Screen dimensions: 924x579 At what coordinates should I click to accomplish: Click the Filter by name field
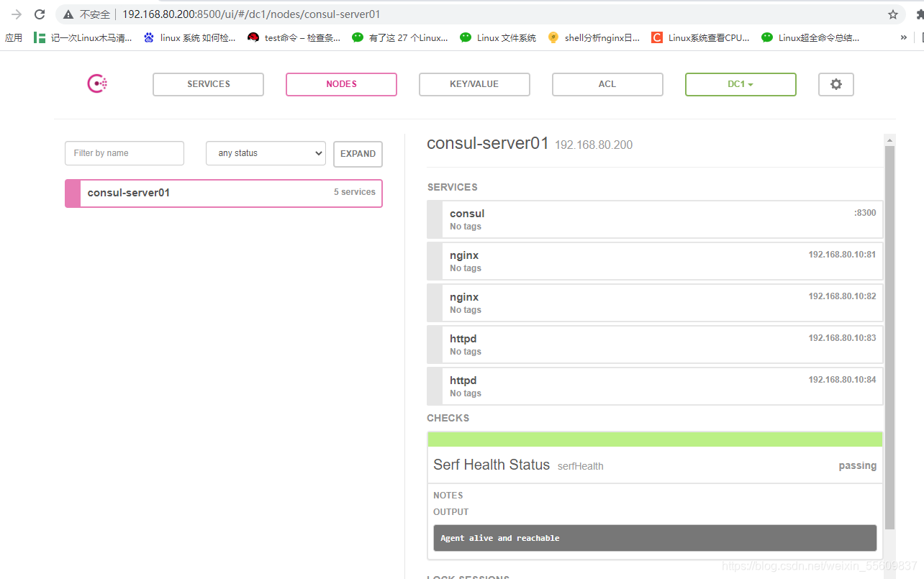click(124, 153)
